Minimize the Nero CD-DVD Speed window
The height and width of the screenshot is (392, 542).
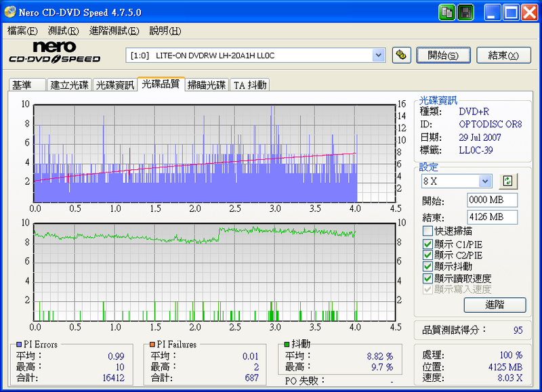click(x=492, y=13)
